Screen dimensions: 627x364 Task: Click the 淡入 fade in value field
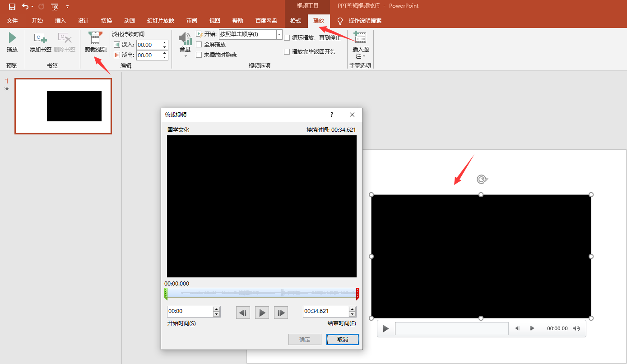149,45
